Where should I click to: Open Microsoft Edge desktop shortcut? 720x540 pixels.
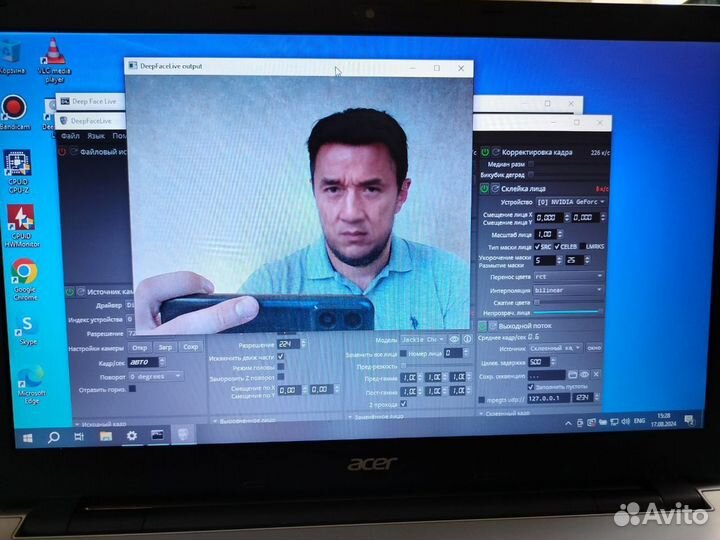point(31,385)
